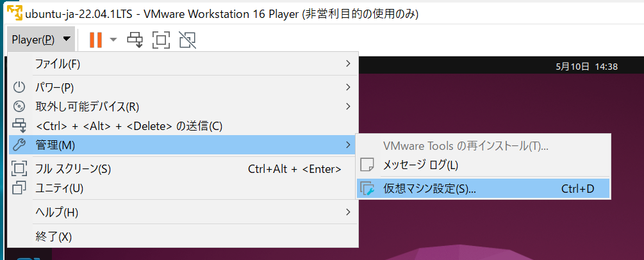Open the ファイル(F) submenu
The height and width of the screenshot is (260, 644).
tap(183, 63)
